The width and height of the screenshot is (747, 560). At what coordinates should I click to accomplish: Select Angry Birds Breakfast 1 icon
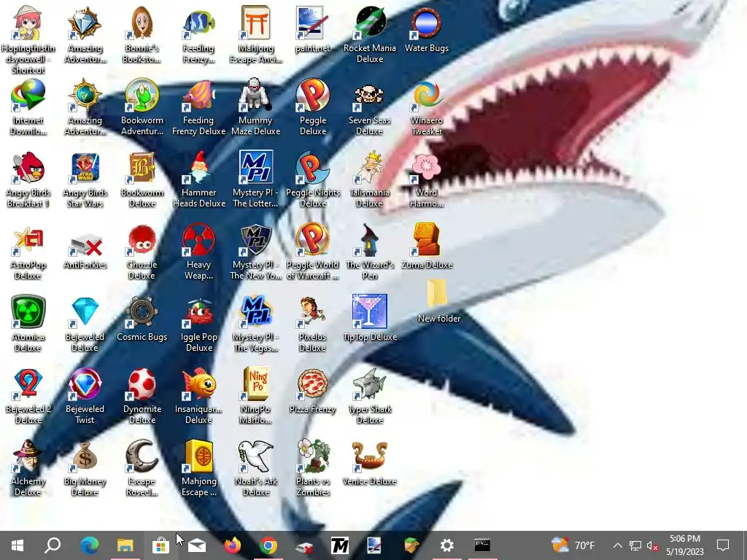(x=28, y=167)
